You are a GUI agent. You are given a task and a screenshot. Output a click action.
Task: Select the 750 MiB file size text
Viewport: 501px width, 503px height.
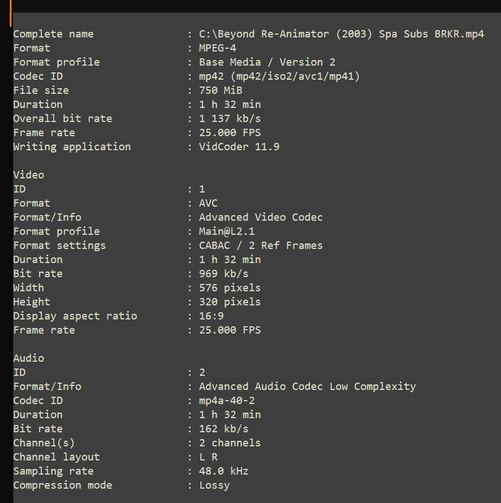[x=220, y=90]
